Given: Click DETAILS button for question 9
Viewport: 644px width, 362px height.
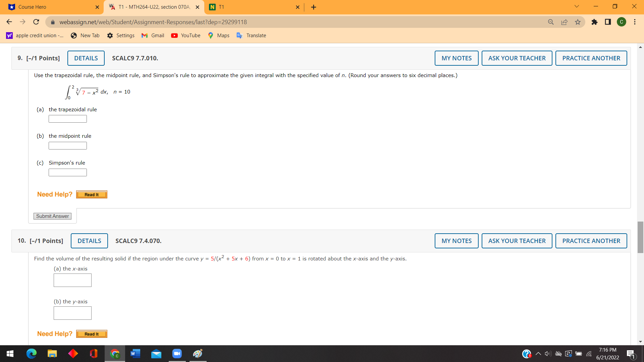Looking at the screenshot, I should 86,58.
